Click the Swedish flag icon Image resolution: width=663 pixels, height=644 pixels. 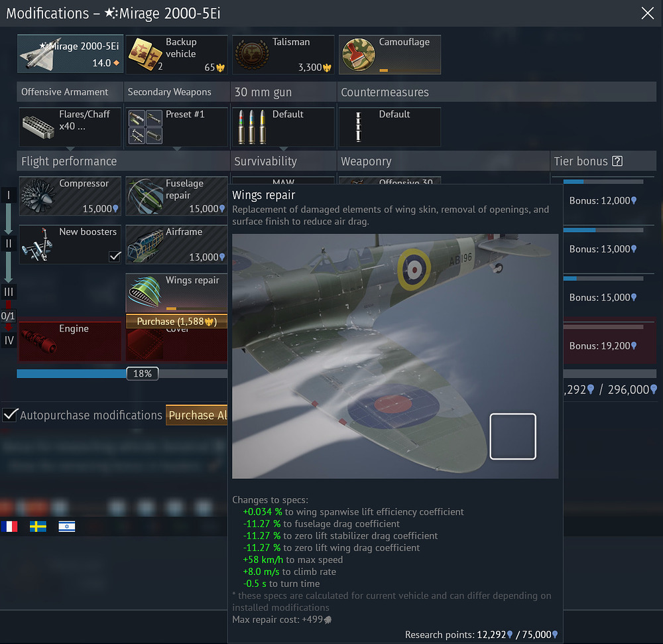click(x=38, y=527)
